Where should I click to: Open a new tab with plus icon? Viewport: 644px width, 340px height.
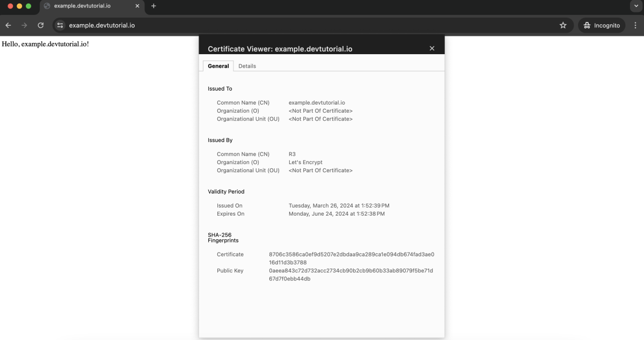(153, 6)
